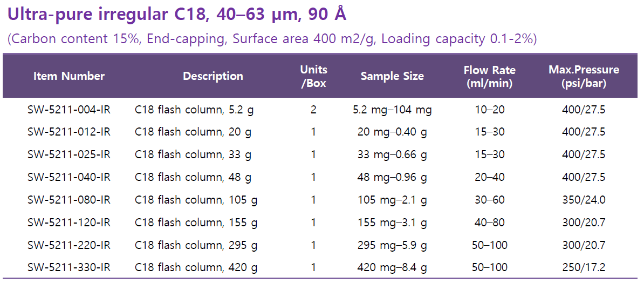Click the title Ultra-pure irregular C18 heading
Image resolution: width=644 pixels, height=283 pixels.
[176, 15]
